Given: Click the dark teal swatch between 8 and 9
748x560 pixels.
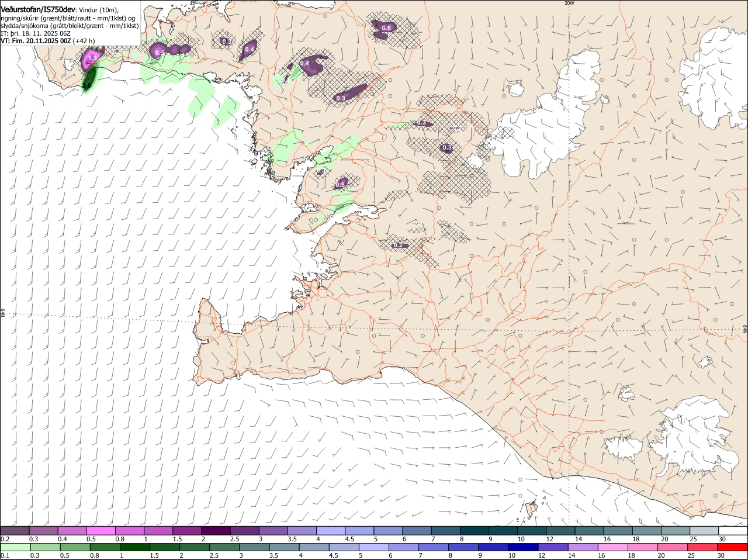Looking at the screenshot, I should (475, 531).
